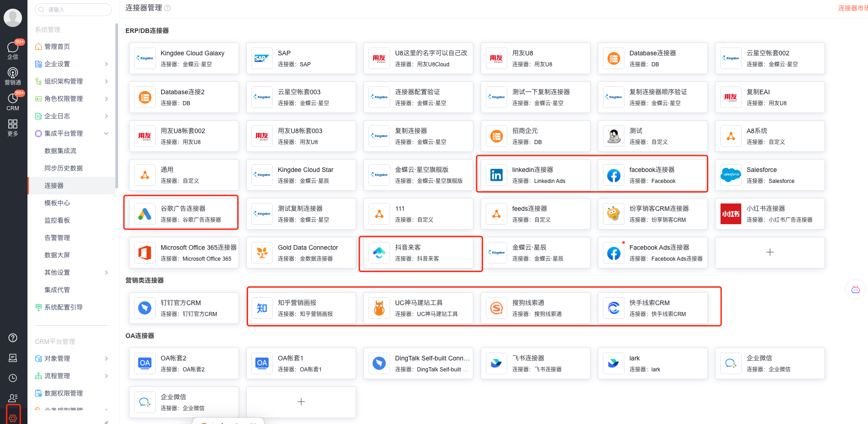Open the 飞书连接器 icon
868x424 pixels.
point(496,364)
